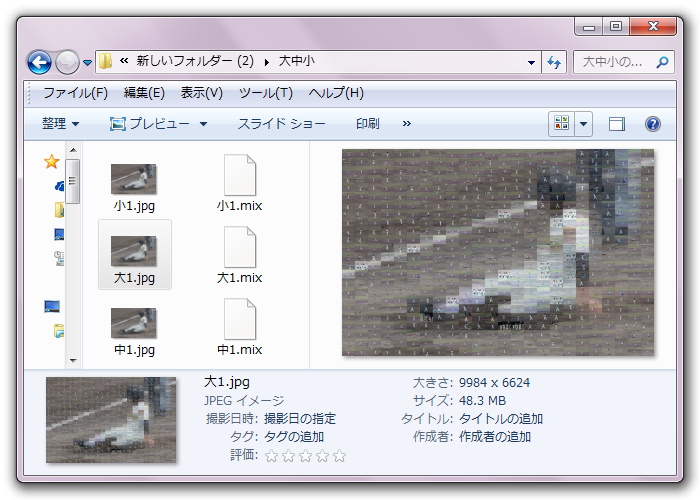Select the 中1.jpg thumbnail
700x500 pixels.
coord(133,323)
